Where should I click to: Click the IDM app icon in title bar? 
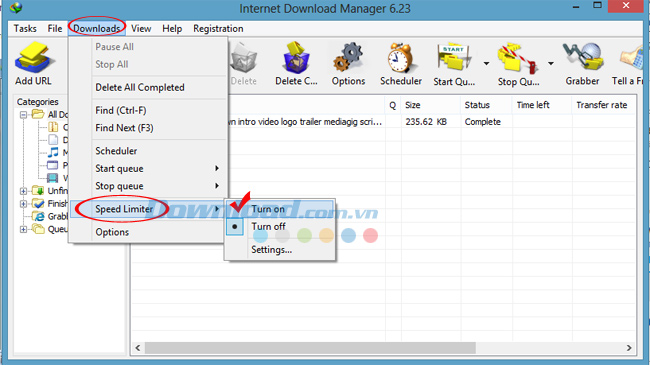[x=16, y=7]
